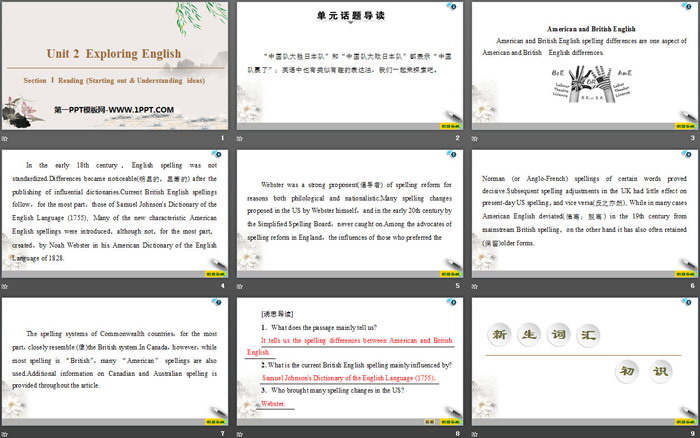Screen dimensions: 700x438
Task: Click the blue corner icon on slide 8
Action: coord(452,302)
